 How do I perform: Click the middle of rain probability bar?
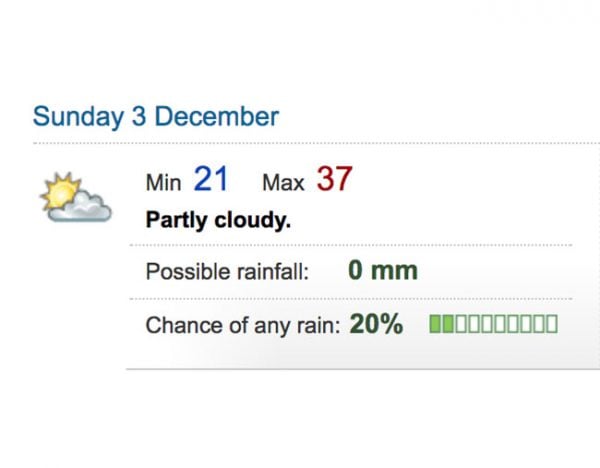pos(493,324)
